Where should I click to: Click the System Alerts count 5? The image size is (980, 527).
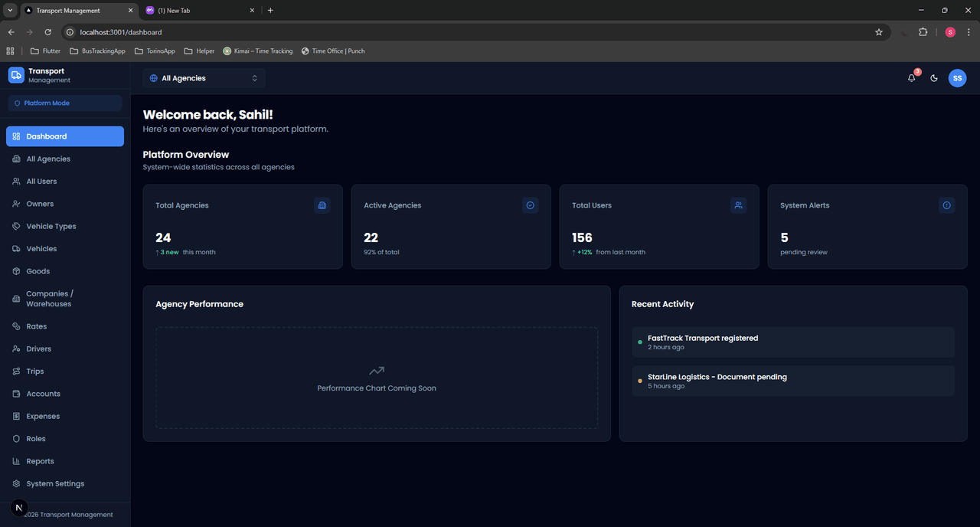784,237
